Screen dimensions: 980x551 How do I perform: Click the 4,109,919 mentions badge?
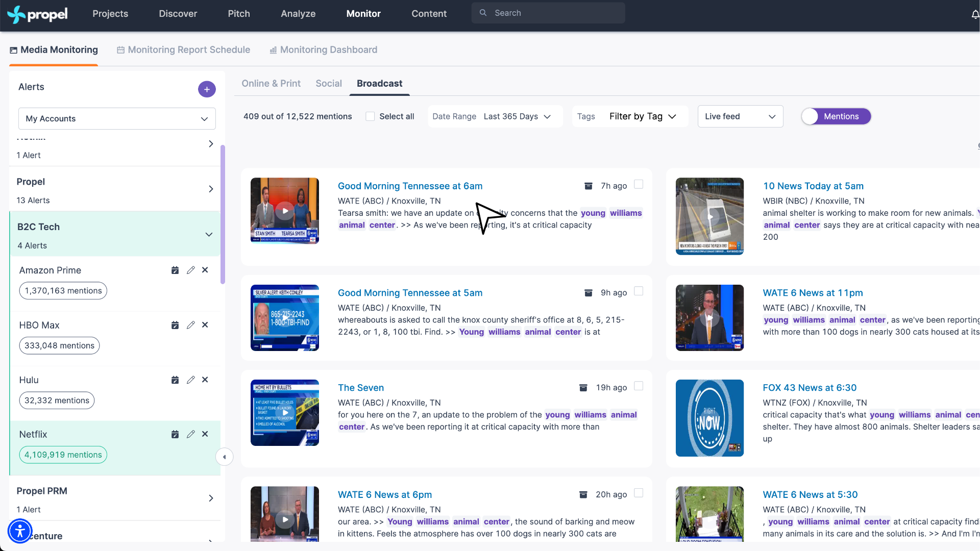tap(63, 455)
